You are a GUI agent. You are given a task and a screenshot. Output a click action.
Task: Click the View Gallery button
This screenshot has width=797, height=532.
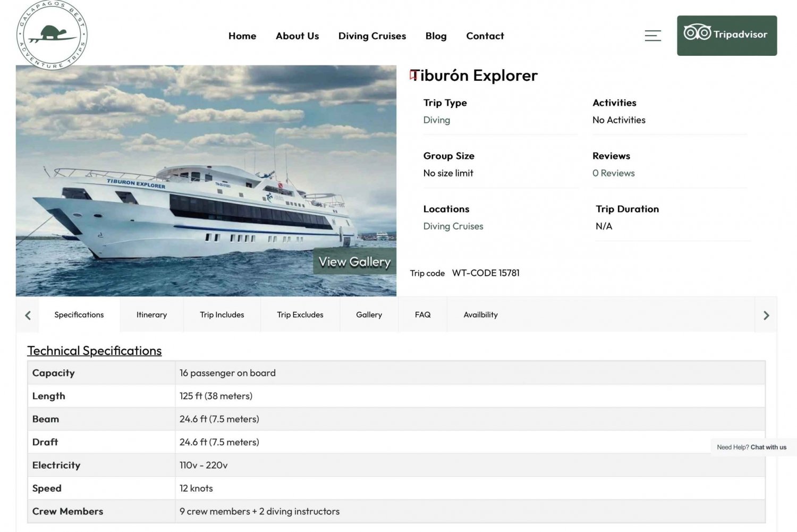pos(354,261)
